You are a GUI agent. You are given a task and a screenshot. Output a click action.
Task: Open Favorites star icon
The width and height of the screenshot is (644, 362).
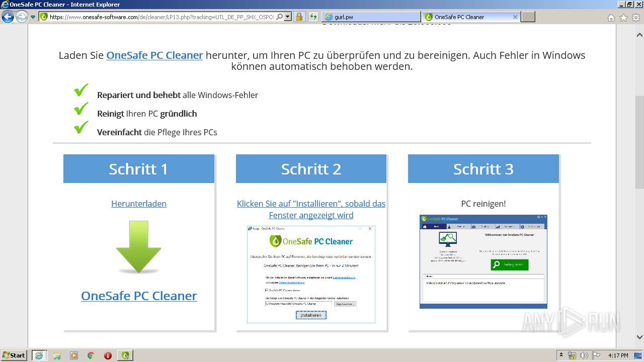coord(623,18)
